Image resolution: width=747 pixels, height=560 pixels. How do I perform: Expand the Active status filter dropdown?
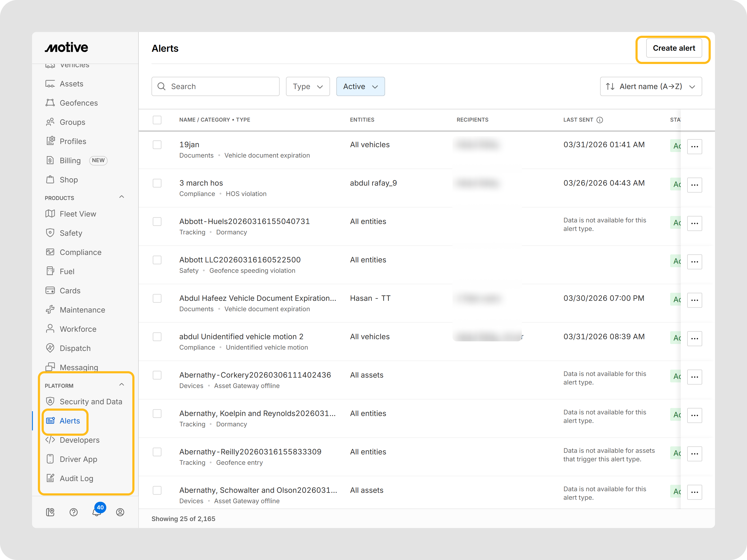(360, 86)
